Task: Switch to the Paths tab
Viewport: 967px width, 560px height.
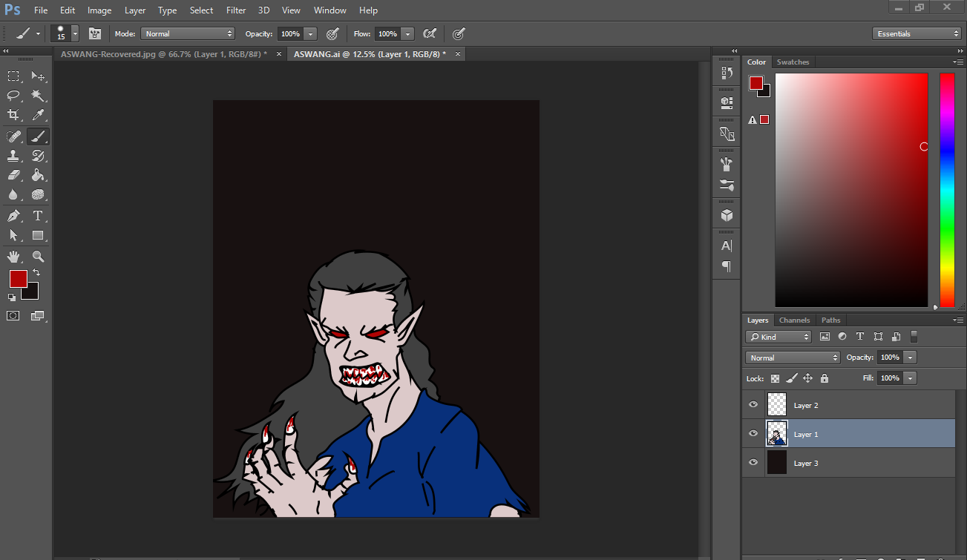Action: click(x=831, y=320)
